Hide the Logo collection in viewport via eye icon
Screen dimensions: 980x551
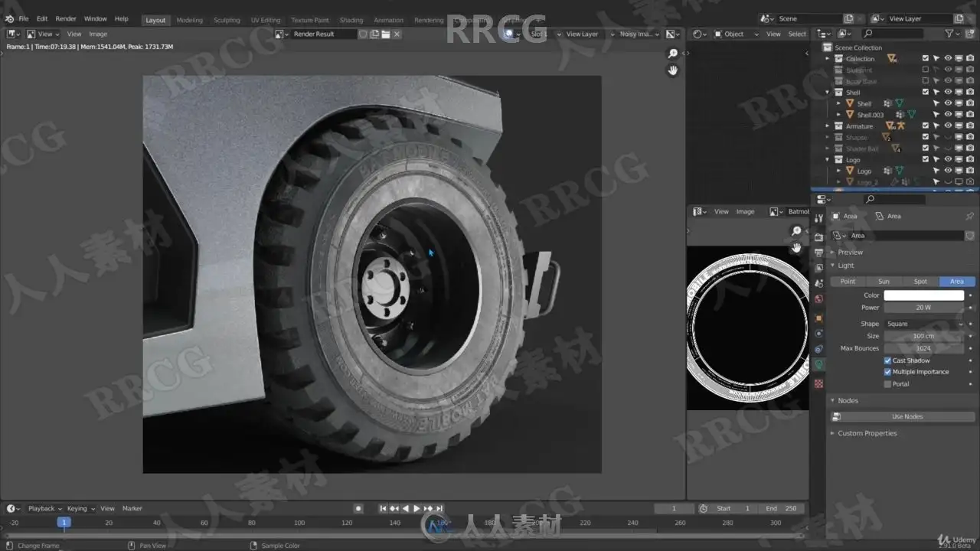(x=948, y=160)
